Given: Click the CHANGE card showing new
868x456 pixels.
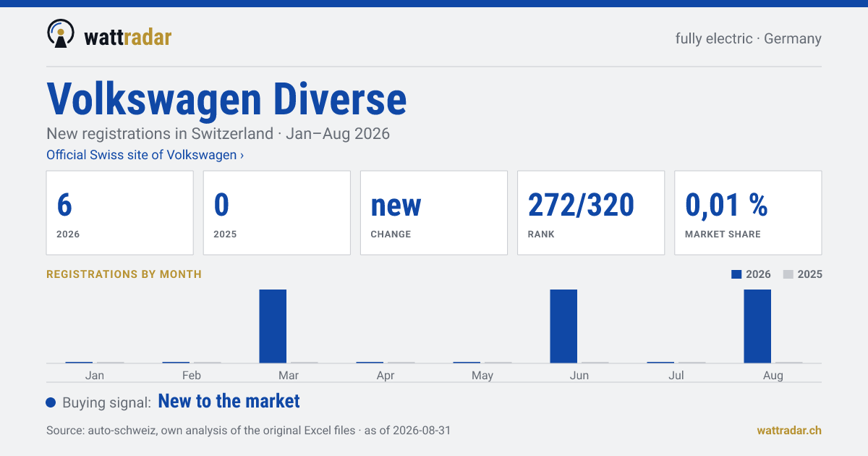Looking at the screenshot, I should point(433,213).
